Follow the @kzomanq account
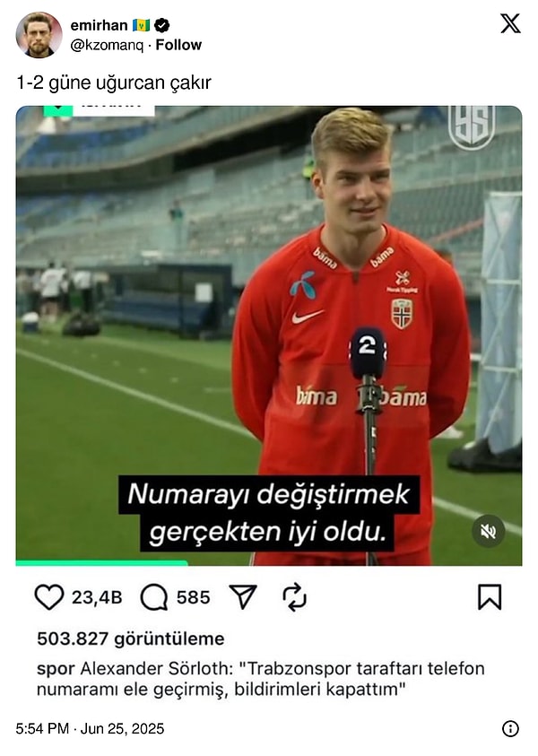Viewport: 538px width, 756px height. click(178, 45)
